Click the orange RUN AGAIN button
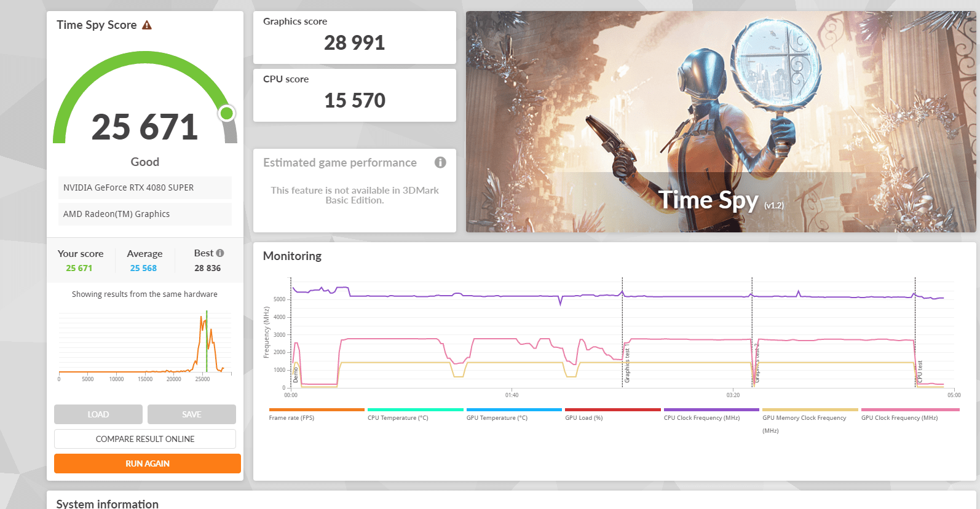 click(x=148, y=464)
